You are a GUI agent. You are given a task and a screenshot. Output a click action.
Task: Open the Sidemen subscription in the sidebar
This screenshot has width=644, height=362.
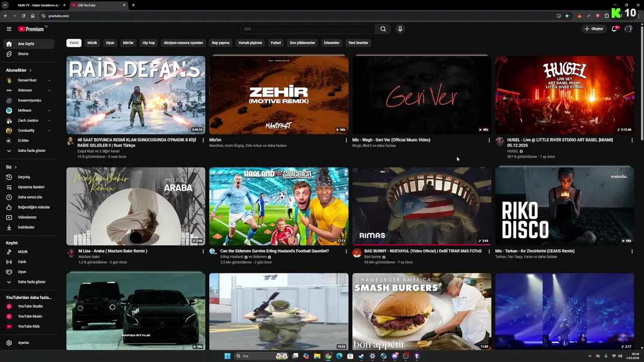click(x=28, y=90)
